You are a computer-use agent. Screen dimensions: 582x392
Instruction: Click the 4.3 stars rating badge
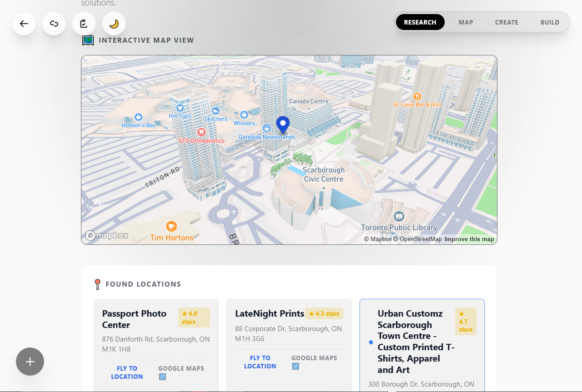tap(324, 313)
